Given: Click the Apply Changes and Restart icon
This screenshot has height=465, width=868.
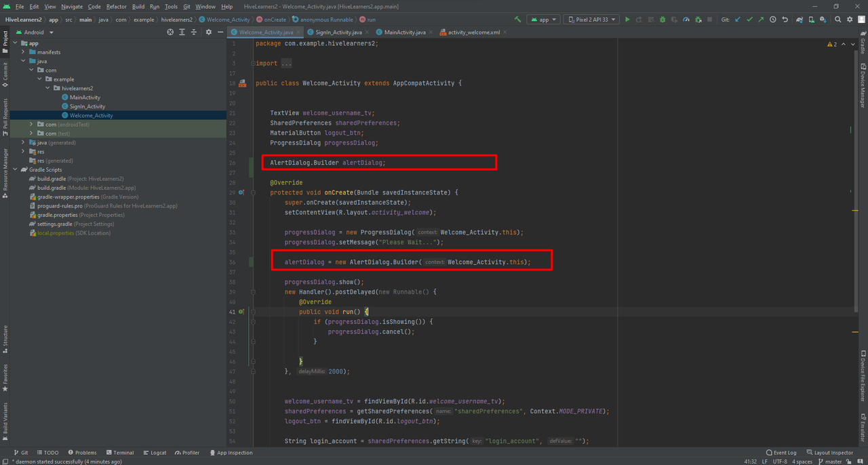Looking at the screenshot, I should 639,20.
